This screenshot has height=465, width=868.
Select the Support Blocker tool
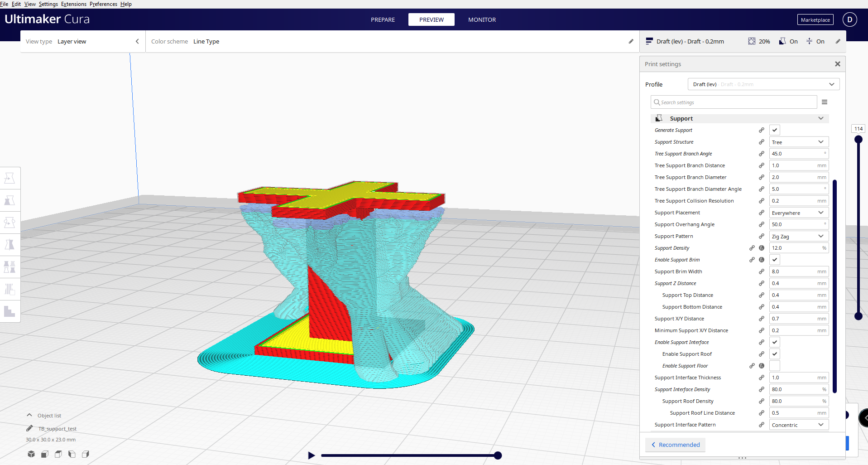coord(10,289)
